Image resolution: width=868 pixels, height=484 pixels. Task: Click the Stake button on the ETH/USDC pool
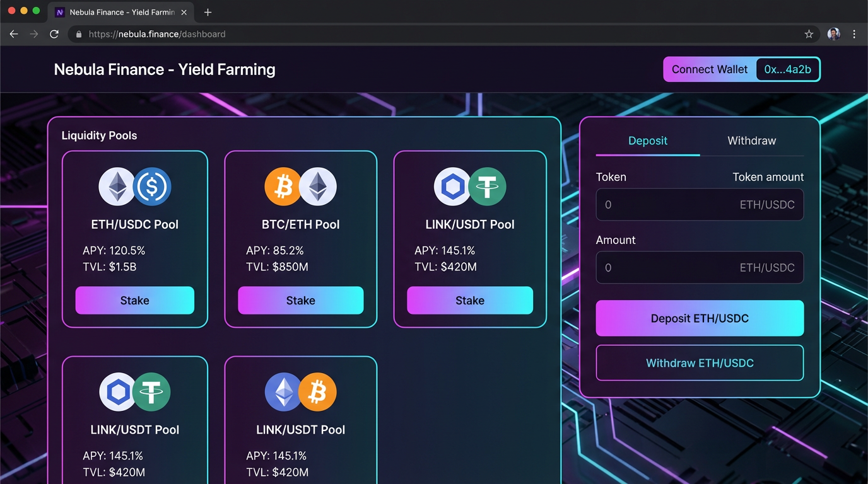click(134, 301)
